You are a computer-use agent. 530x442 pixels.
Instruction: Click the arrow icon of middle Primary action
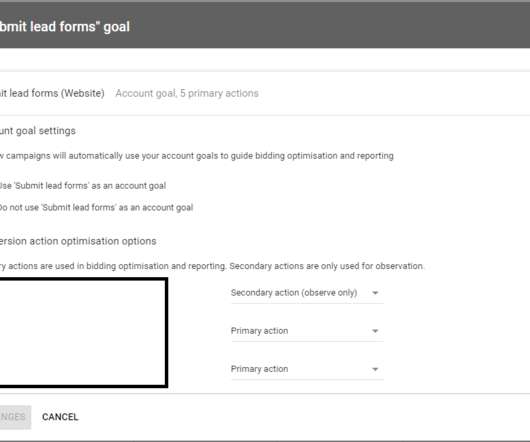[x=375, y=331]
